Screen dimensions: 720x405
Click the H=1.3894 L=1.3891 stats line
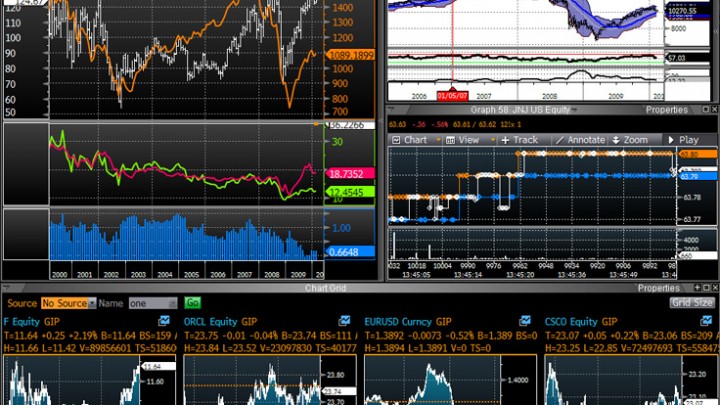point(428,348)
